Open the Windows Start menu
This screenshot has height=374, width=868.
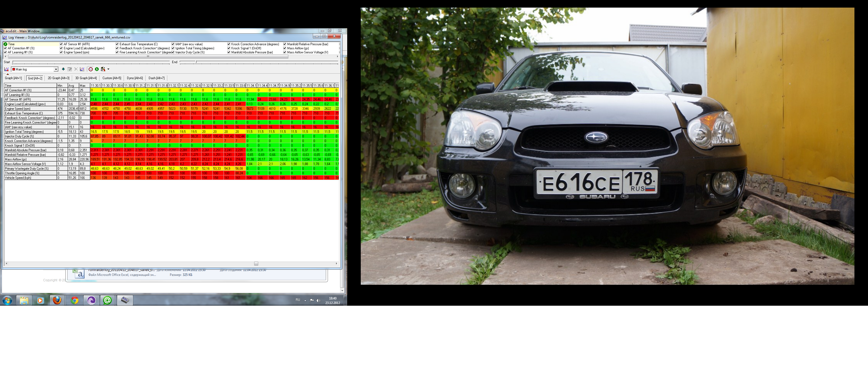(x=7, y=300)
